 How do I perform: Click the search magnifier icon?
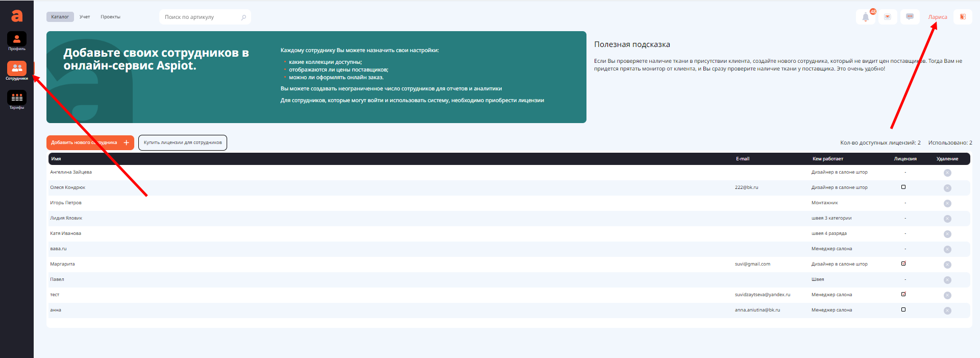pos(243,17)
